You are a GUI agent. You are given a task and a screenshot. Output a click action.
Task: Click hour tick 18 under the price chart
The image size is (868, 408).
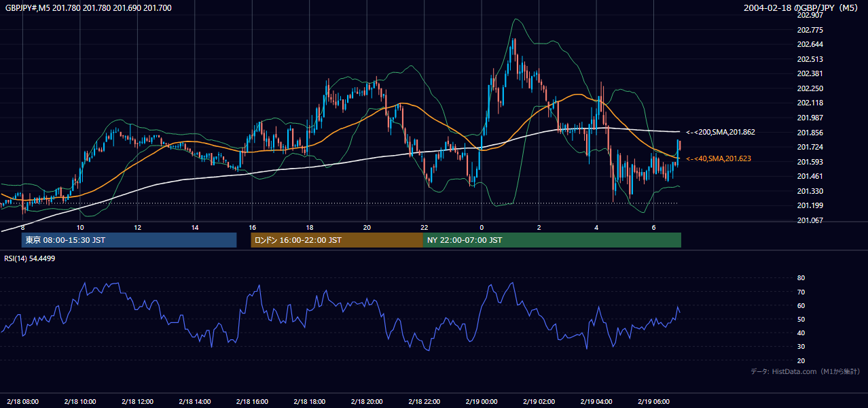pos(310,227)
